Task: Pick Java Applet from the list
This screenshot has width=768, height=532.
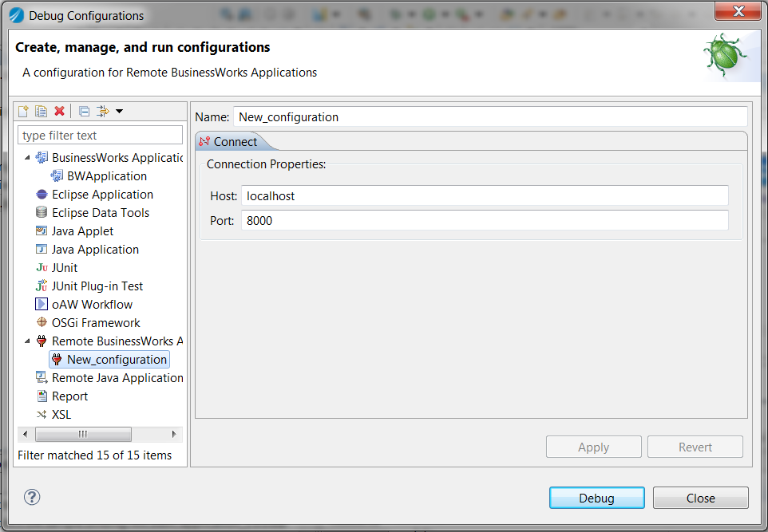Action: pos(82,231)
